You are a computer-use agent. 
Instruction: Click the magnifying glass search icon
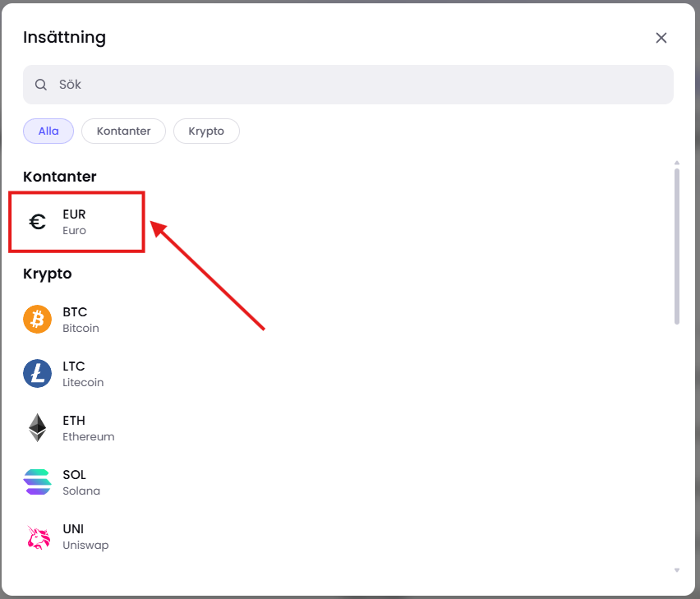(41, 85)
